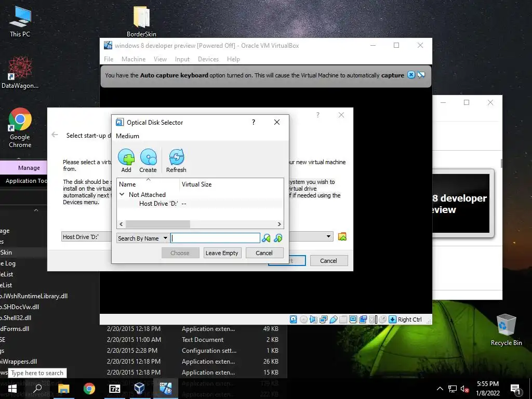The width and height of the screenshot is (532, 399).
Task: Open 7-Zip from the taskbar
Action: point(114,389)
